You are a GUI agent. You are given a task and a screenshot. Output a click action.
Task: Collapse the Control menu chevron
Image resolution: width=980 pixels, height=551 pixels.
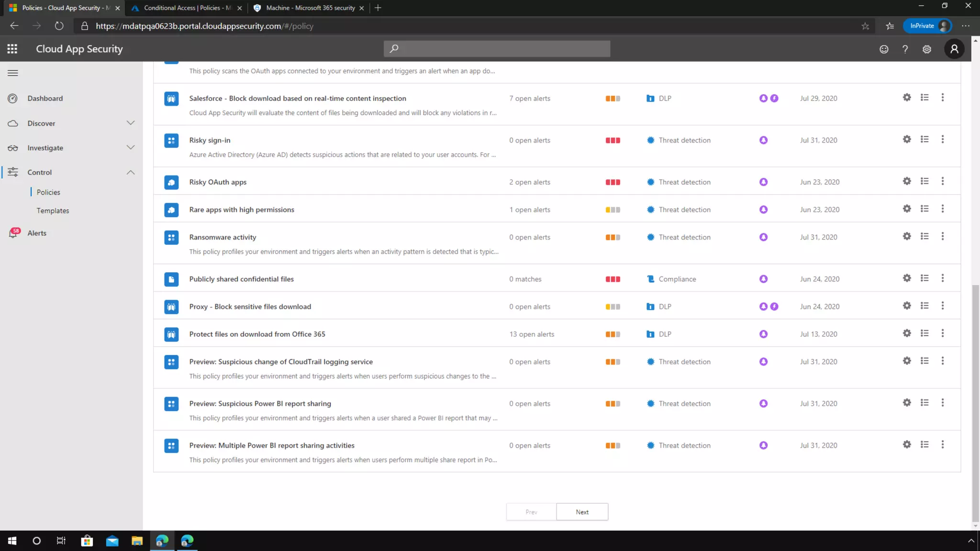click(131, 172)
